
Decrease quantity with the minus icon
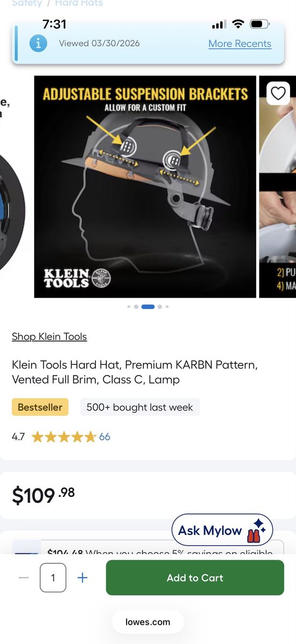23,577
